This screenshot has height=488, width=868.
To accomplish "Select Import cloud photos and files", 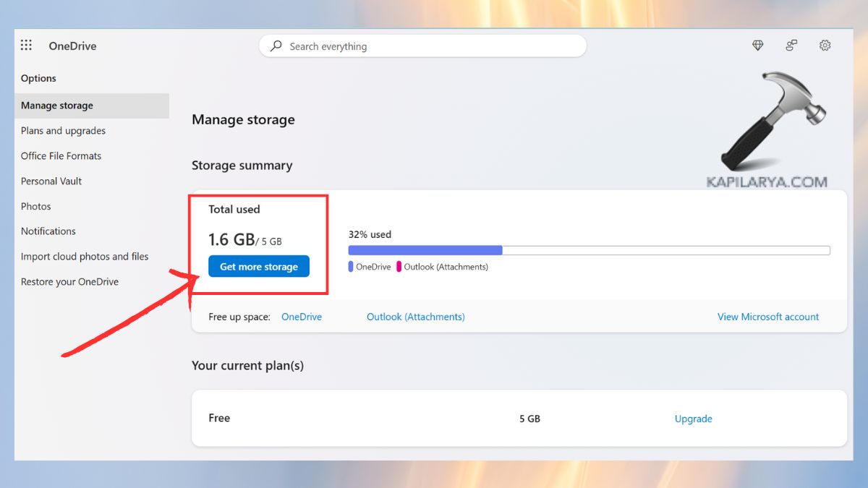I will pyautogui.click(x=85, y=256).
